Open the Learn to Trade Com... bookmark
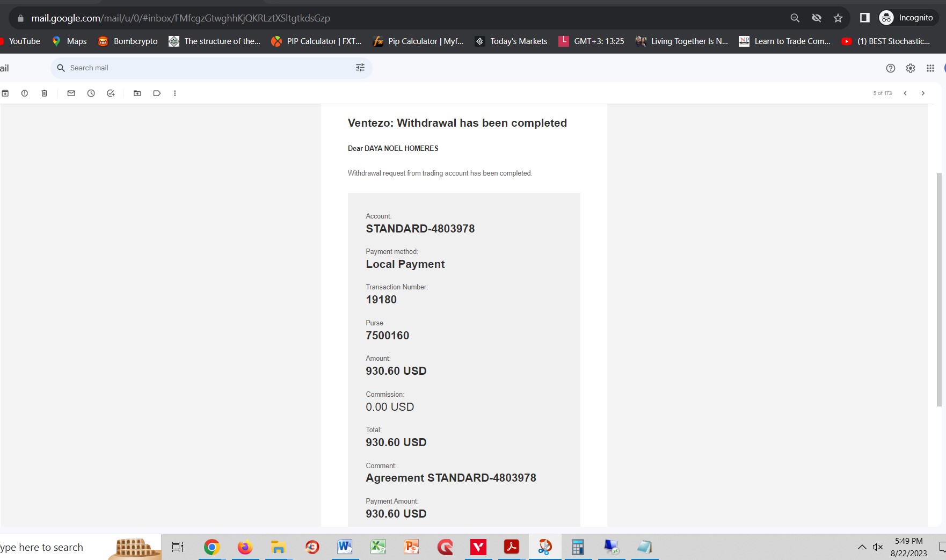The image size is (946, 560). coord(784,41)
